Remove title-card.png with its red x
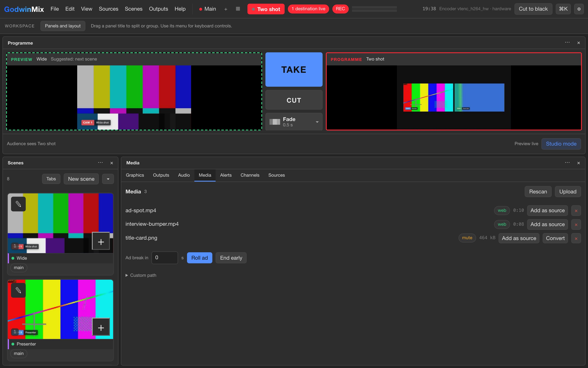Viewport: 588px width, 368px height. (x=576, y=238)
